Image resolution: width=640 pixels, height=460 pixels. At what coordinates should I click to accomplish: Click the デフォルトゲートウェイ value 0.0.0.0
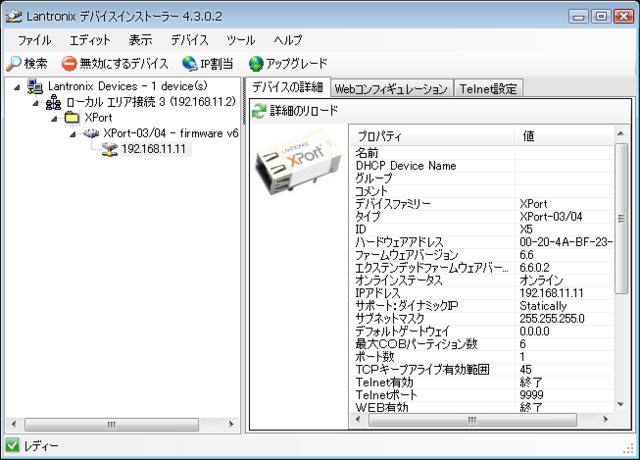pos(534,331)
